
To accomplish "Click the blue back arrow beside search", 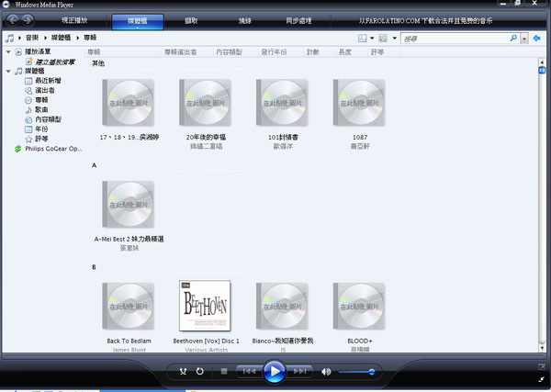I will (536, 38).
